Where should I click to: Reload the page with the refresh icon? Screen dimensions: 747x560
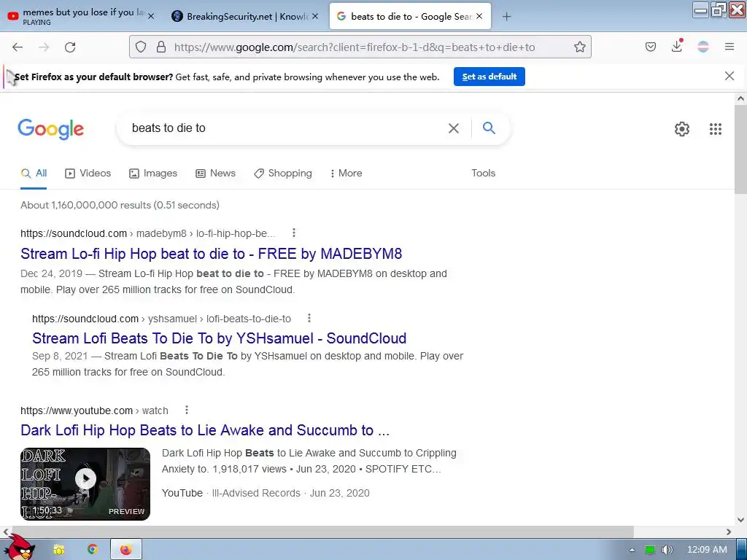70,47
